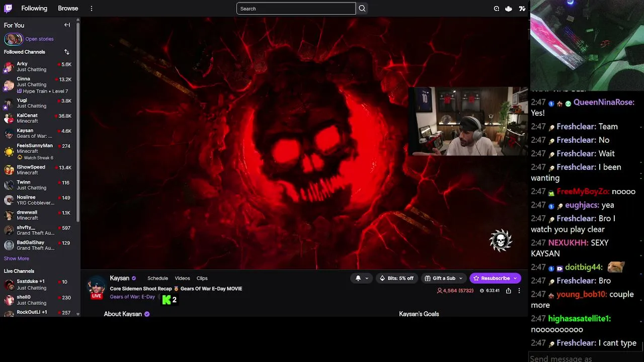The image size is (644, 362).
Task: Click Cinna's Hype Train Level 7 label
Action: pos(42,91)
